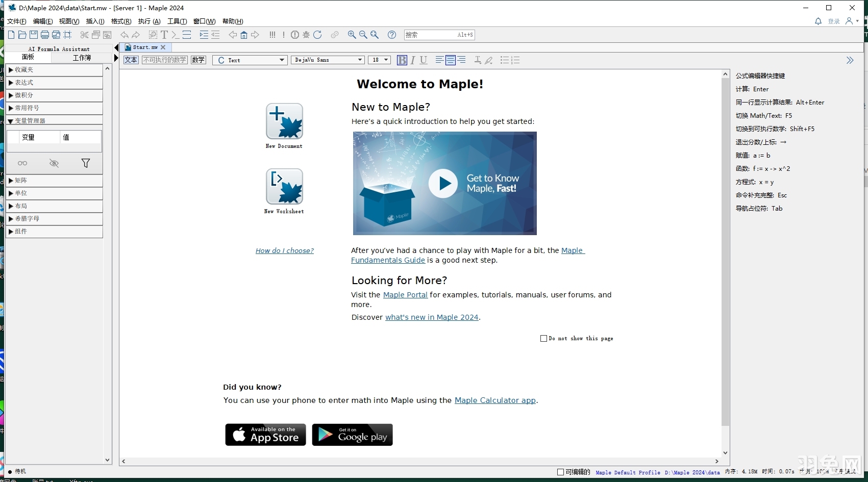The width and height of the screenshot is (868, 482).
Task: Toggle the 可编辑的 checkbox in status bar
Action: [x=560, y=472]
